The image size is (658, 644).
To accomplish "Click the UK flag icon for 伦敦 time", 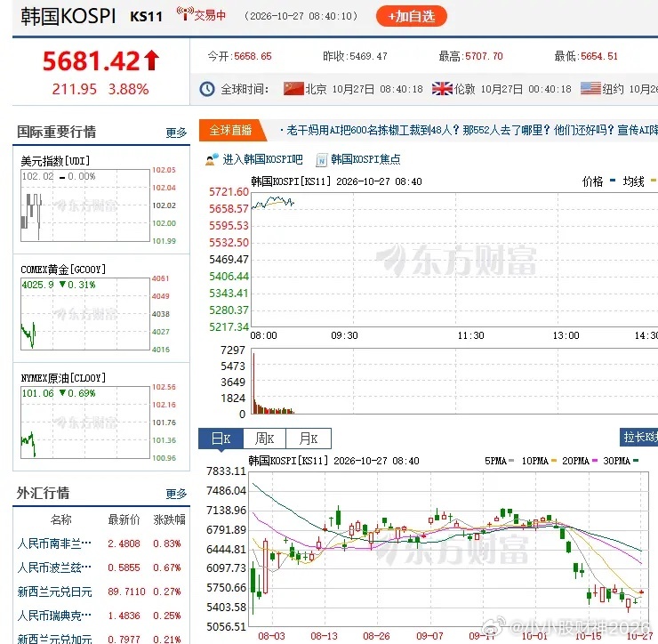I will pyautogui.click(x=442, y=89).
